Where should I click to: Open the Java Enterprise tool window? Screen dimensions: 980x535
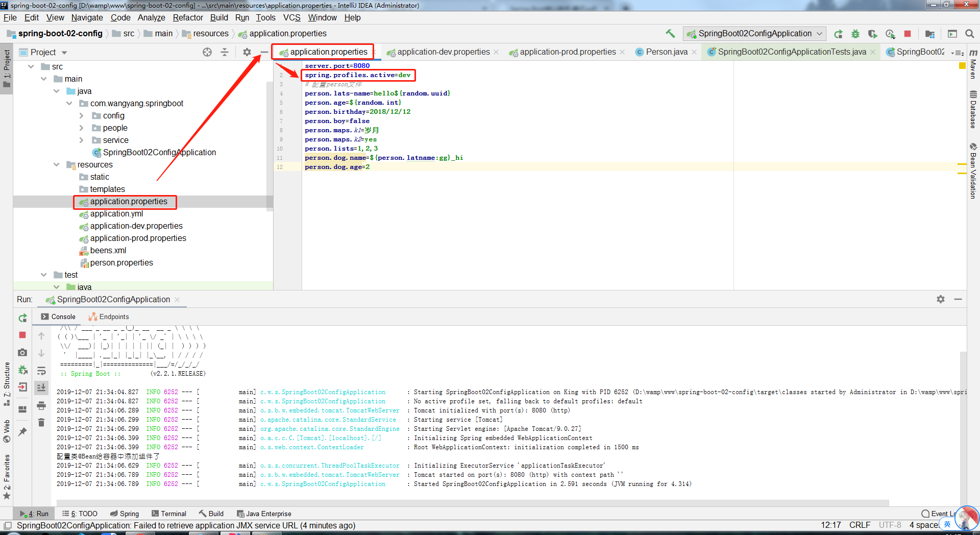[264, 514]
